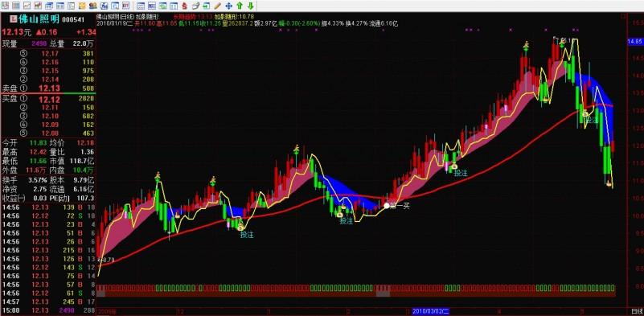
Task: Click the 量比 1.36 value
Action: [x=88, y=152]
